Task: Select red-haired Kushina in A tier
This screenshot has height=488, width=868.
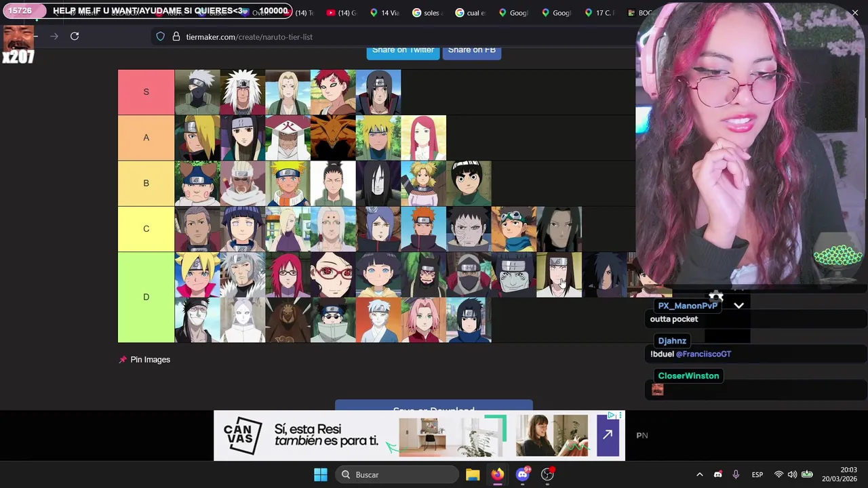Action: [x=423, y=138]
